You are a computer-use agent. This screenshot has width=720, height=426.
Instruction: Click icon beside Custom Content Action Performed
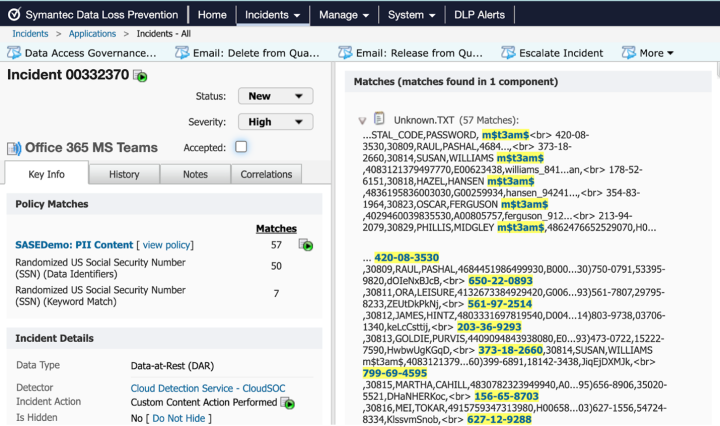pos(288,403)
